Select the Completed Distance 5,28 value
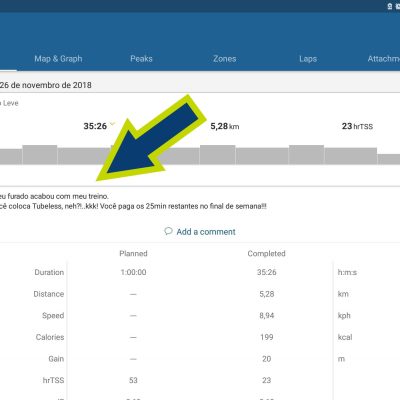The width and height of the screenshot is (400, 400). point(267,294)
